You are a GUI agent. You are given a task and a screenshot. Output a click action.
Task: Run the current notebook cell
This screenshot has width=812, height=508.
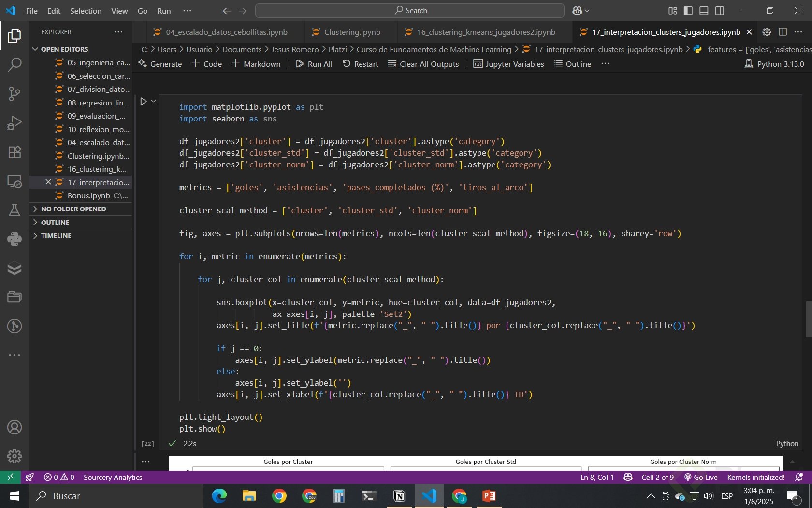click(144, 102)
